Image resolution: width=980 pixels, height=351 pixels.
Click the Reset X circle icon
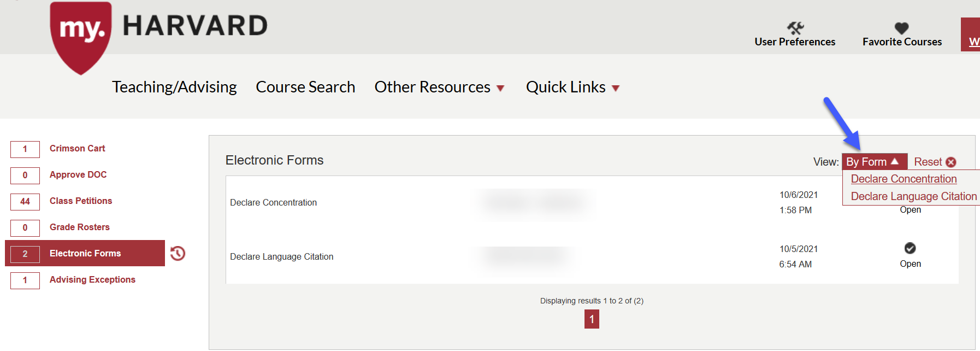(951, 162)
